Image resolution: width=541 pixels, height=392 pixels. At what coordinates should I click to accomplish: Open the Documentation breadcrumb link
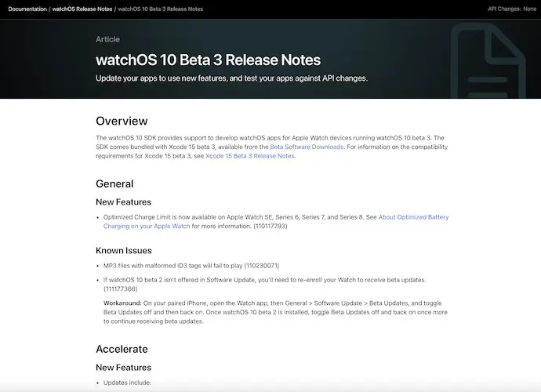click(27, 9)
